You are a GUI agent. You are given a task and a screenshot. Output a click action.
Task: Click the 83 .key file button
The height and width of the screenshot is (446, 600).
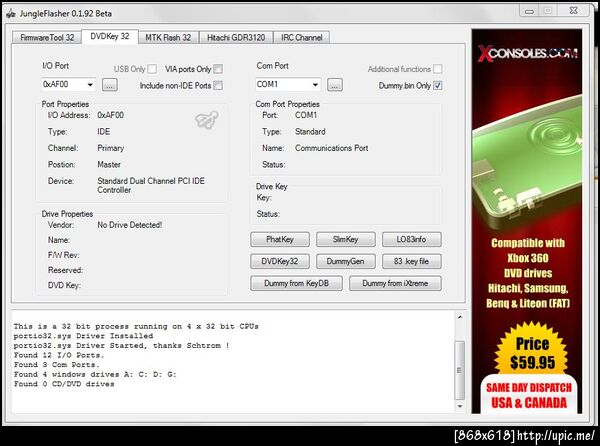point(411,261)
